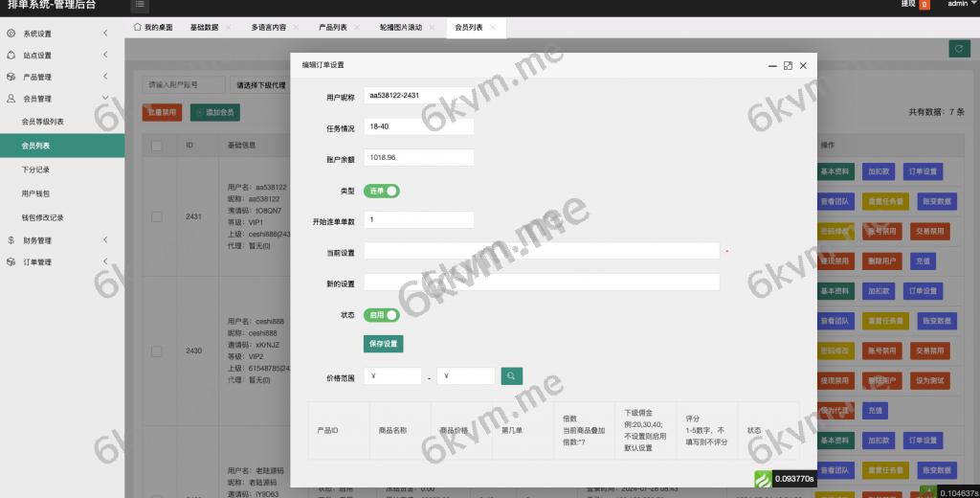980x498 pixels.
Task: Toggle the 类型 连单 switch
Action: (381, 191)
